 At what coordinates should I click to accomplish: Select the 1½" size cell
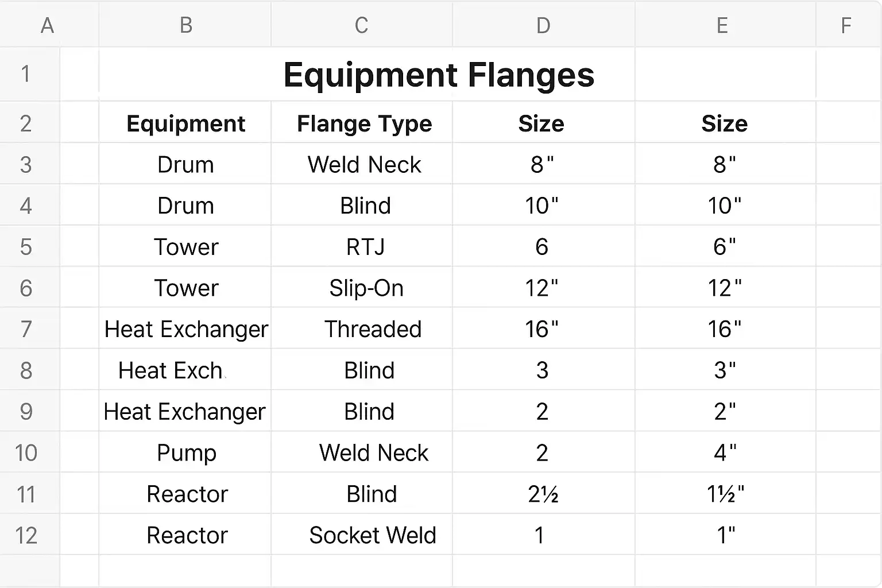(x=725, y=493)
